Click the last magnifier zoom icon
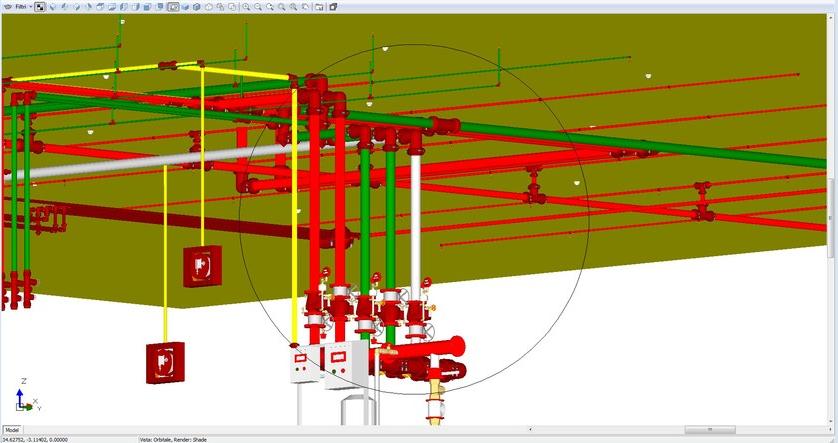Screen dimensions: 838x443 pyautogui.click(x=306, y=6)
